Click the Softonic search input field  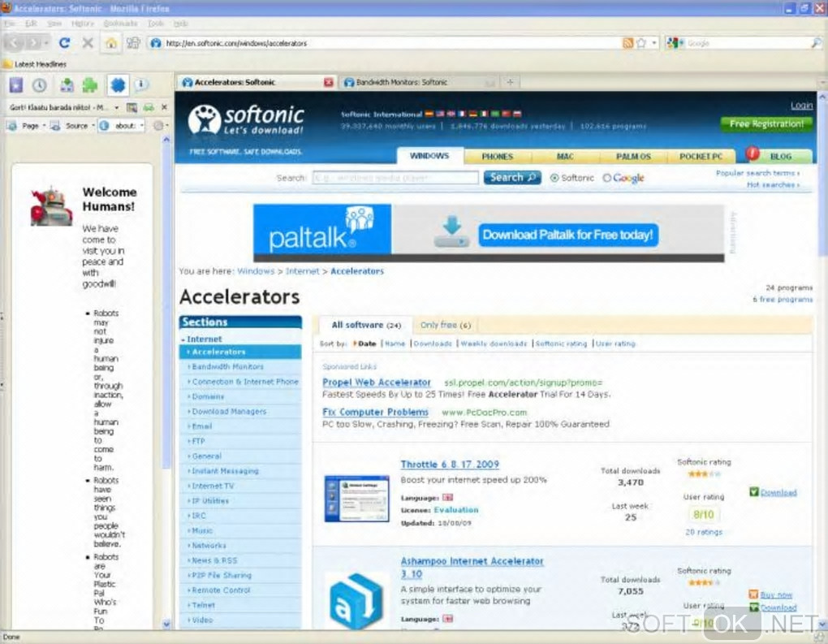[x=395, y=178]
